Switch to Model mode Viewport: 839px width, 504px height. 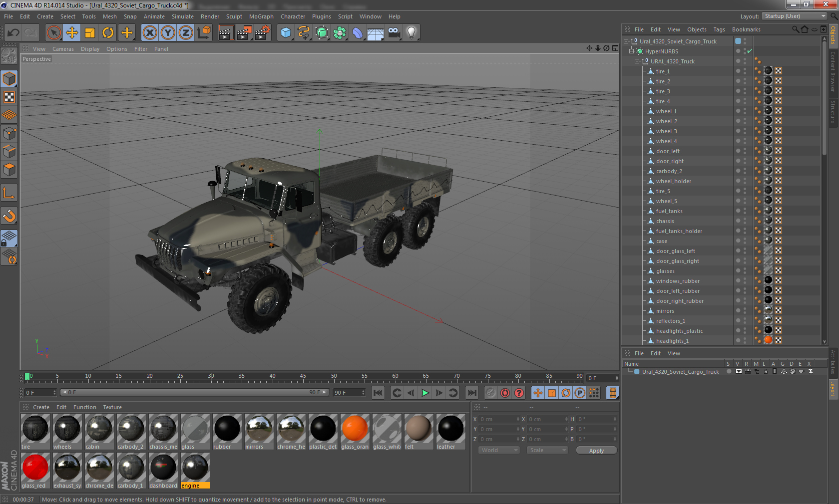(x=9, y=79)
